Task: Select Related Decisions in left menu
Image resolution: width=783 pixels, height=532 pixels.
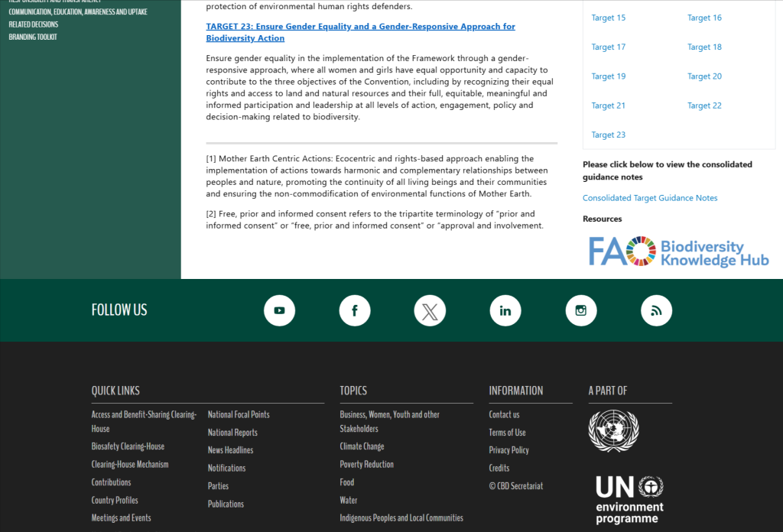Action: click(34, 24)
